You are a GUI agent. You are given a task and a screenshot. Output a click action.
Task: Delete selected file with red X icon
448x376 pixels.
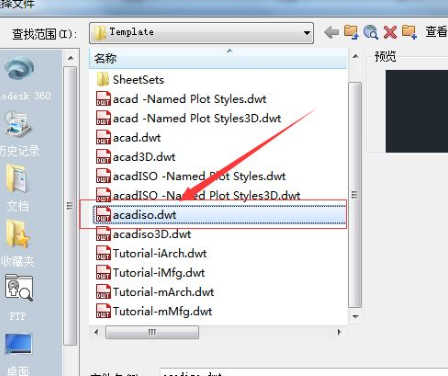pos(390,32)
